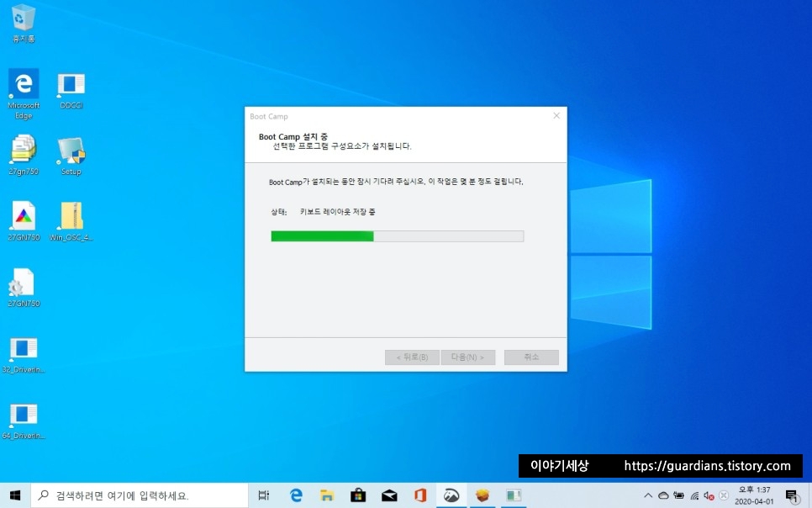The image size is (812, 508).
Task: Select the 27GN750 gear settings file icon
Action: pyautogui.click(x=24, y=287)
